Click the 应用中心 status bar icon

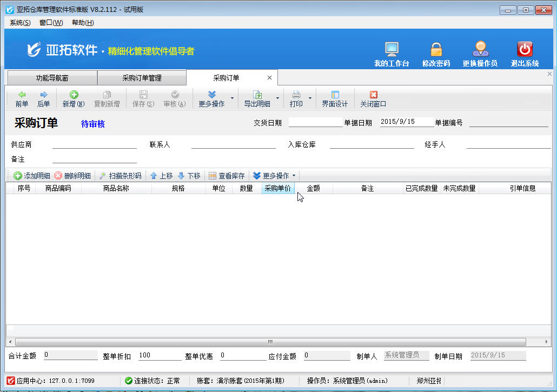(x=11, y=381)
